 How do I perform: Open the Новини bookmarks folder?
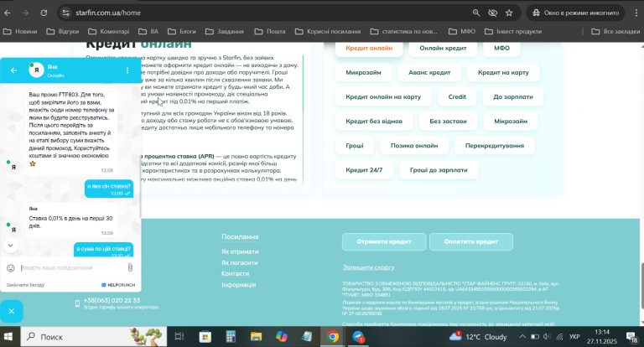(x=20, y=31)
